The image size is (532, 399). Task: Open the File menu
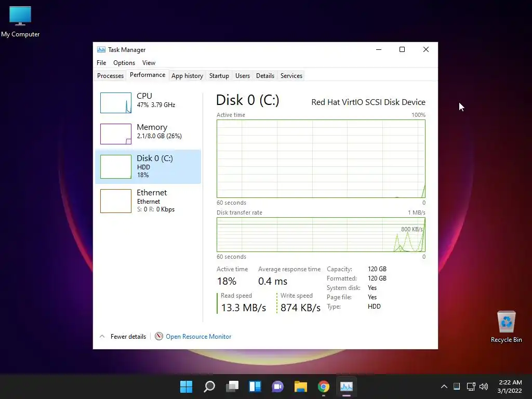pyautogui.click(x=101, y=63)
